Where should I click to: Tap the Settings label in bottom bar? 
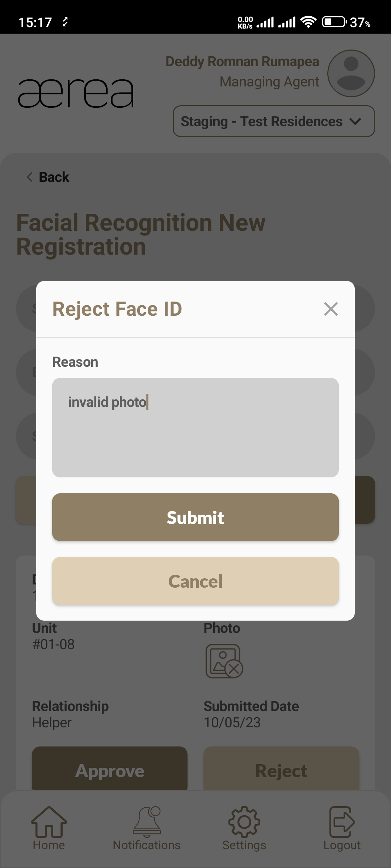[x=244, y=845]
